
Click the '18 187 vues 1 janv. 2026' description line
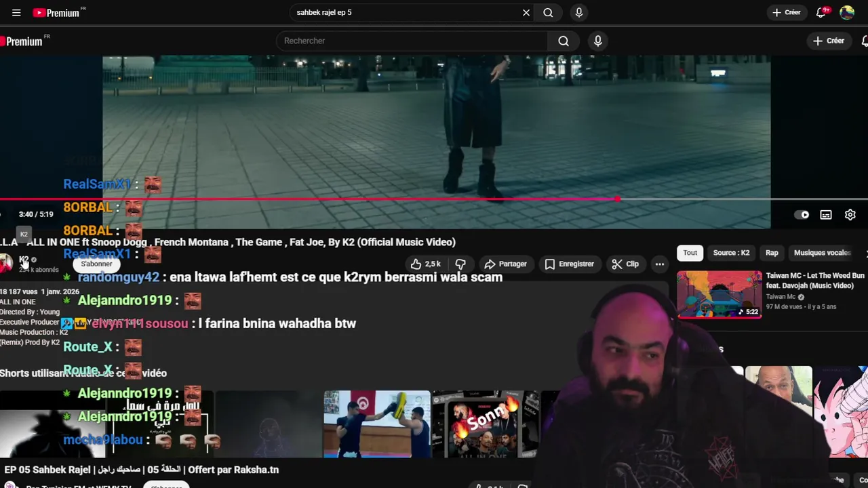coord(39,291)
